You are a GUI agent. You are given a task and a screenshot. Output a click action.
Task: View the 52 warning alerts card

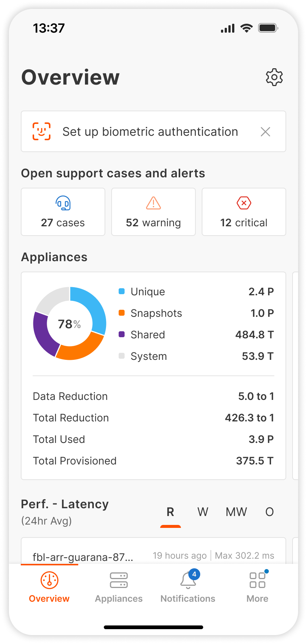(153, 212)
